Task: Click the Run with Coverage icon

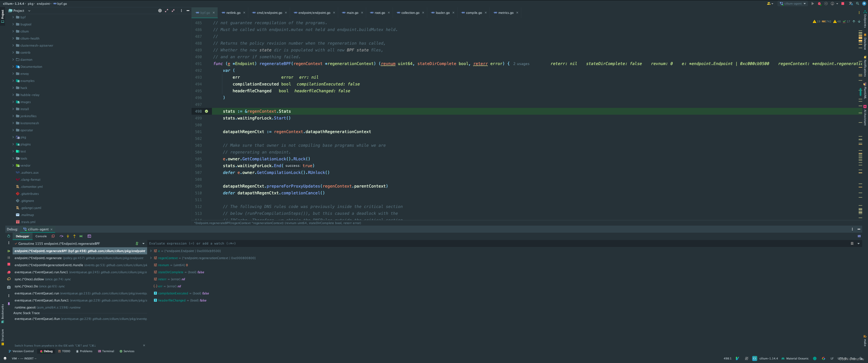Action: point(826,4)
